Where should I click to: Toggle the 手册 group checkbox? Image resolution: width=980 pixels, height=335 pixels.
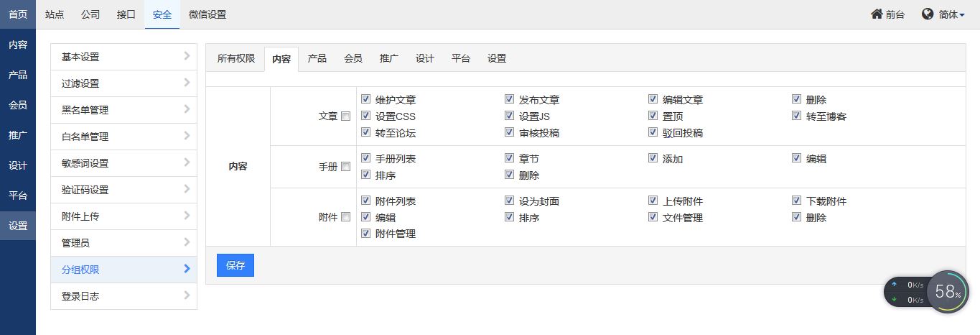345,167
